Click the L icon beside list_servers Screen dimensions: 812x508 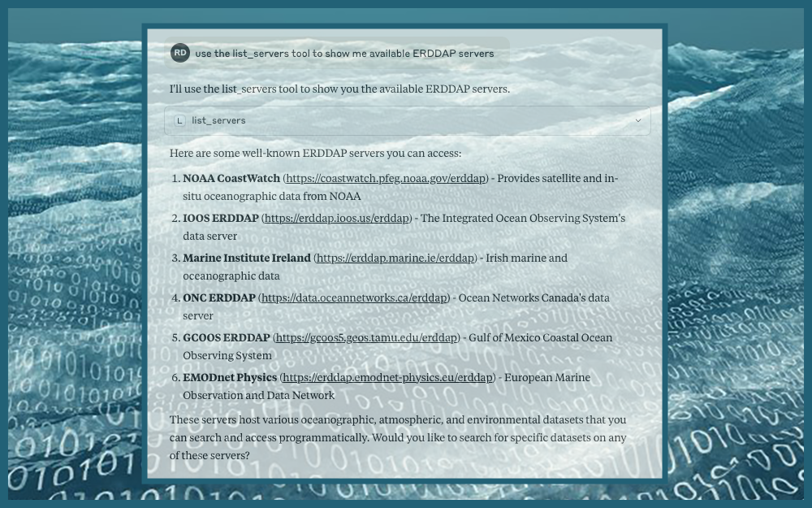point(179,121)
